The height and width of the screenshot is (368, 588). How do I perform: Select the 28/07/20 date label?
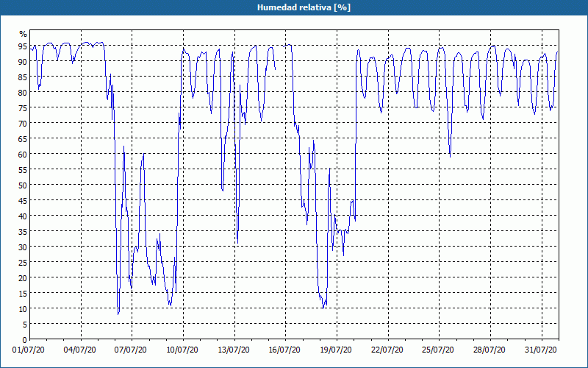pyautogui.click(x=490, y=350)
